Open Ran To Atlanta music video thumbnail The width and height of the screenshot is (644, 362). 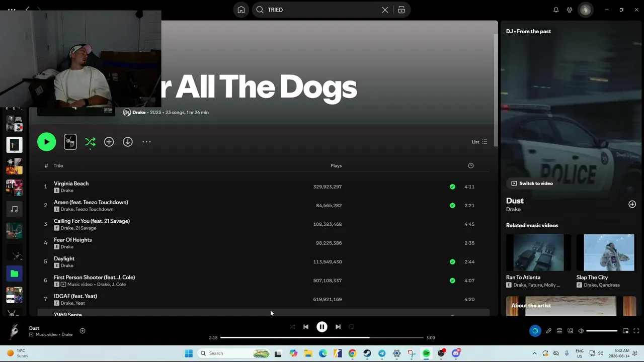tap(538, 252)
